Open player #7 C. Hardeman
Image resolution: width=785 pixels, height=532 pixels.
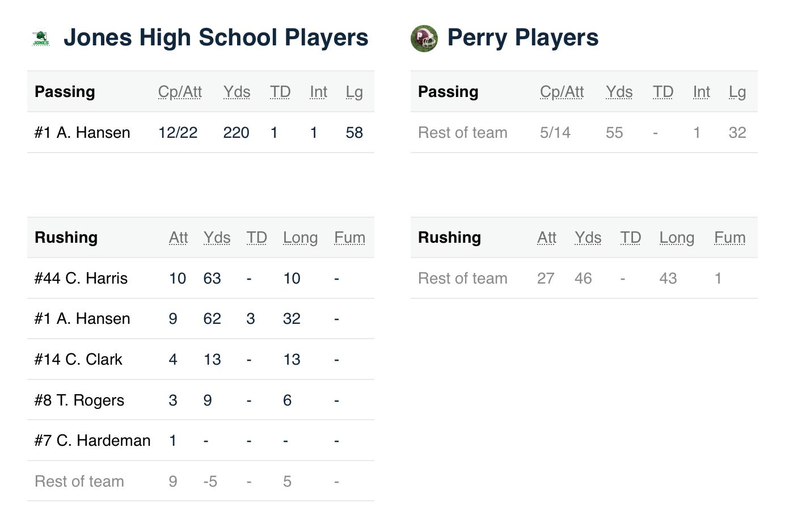(92, 441)
